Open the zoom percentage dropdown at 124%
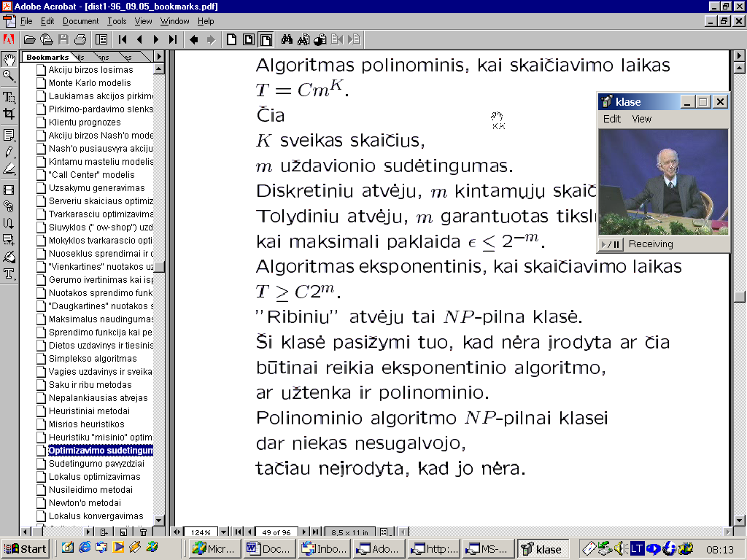Viewport: 747px width, 560px height. tap(224, 532)
